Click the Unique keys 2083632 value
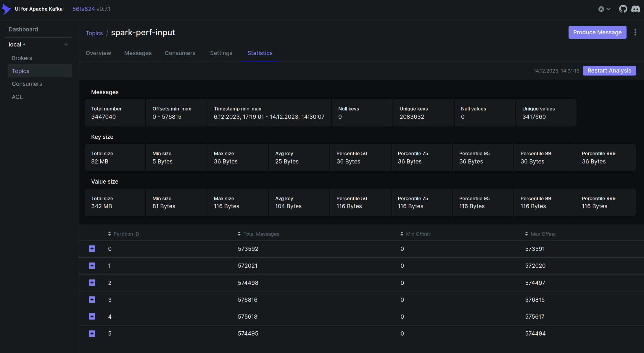 [x=412, y=117]
